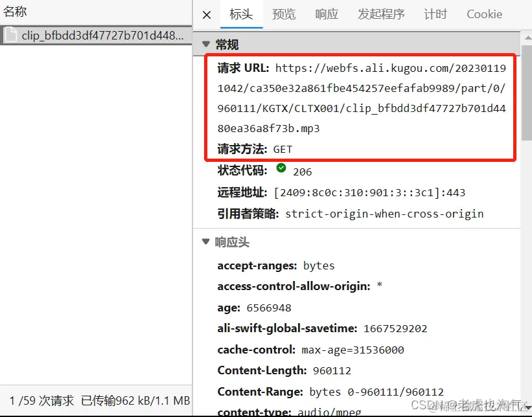Open the Cookie tab
This screenshot has height=417, width=532.
tap(485, 14)
